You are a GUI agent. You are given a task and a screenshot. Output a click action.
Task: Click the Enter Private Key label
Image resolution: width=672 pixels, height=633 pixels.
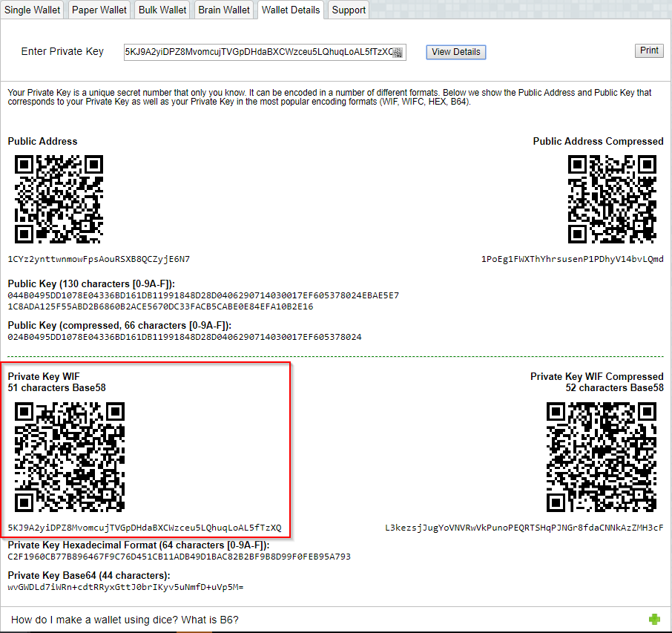[x=62, y=51]
